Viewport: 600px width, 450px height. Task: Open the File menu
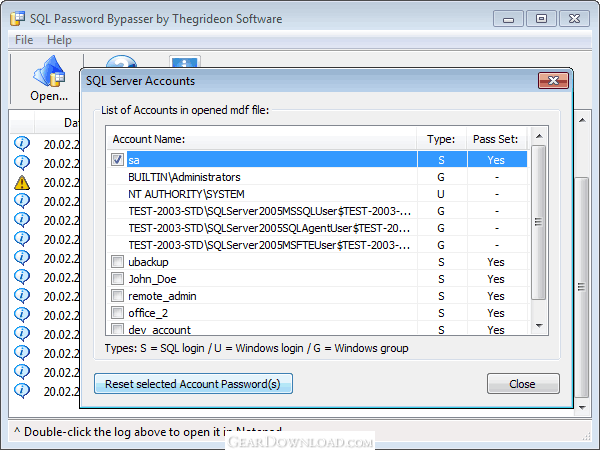tap(24, 40)
